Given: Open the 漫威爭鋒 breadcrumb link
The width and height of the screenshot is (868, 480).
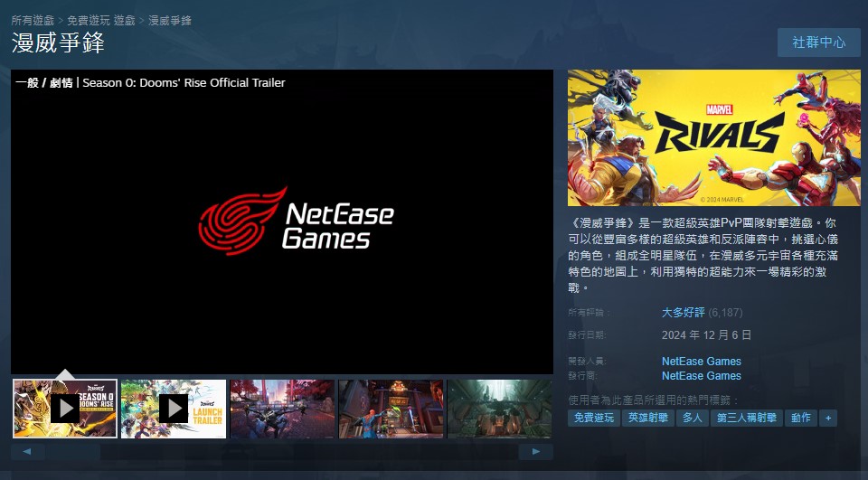Looking at the screenshot, I should tap(170, 21).
